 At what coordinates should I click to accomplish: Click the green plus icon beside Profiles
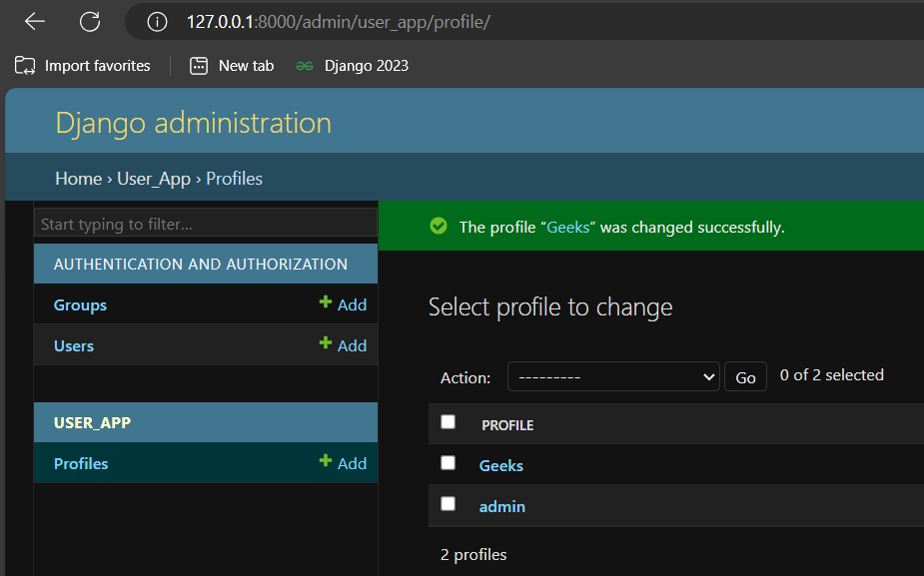pos(325,462)
